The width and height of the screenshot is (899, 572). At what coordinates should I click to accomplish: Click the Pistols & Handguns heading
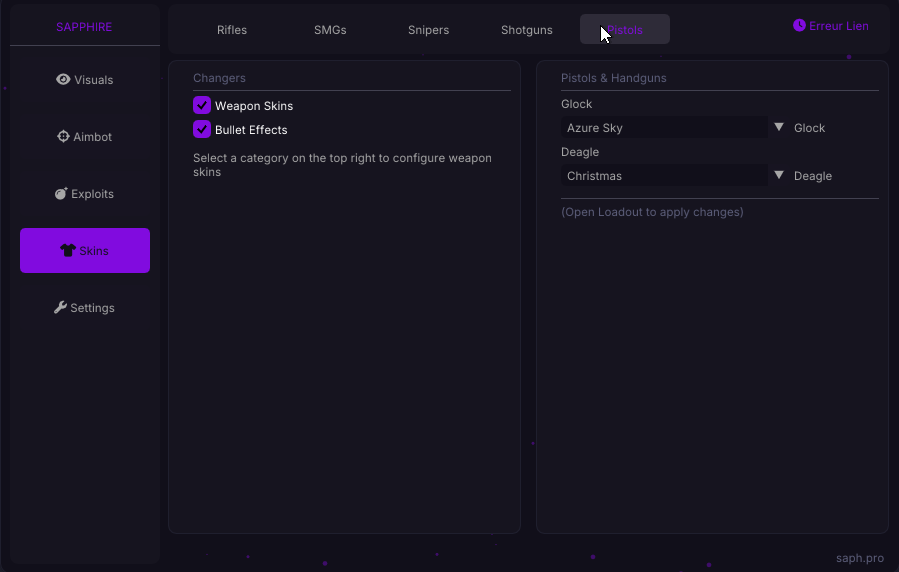pos(613,78)
